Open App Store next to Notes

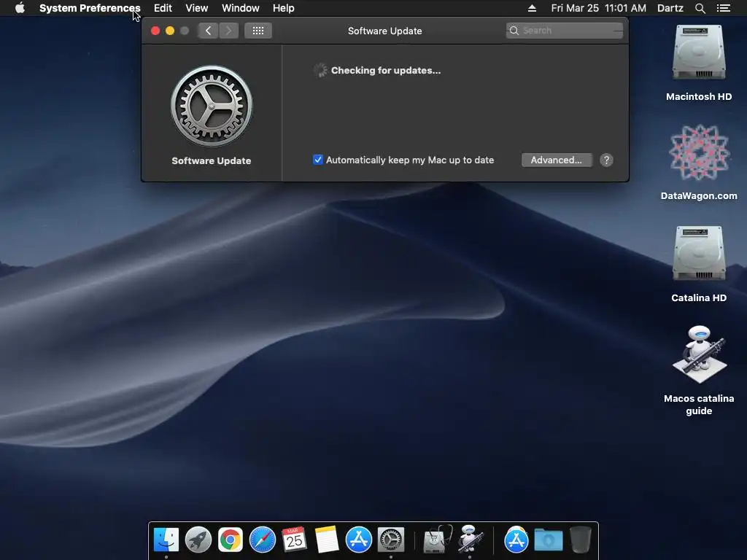pos(359,540)
